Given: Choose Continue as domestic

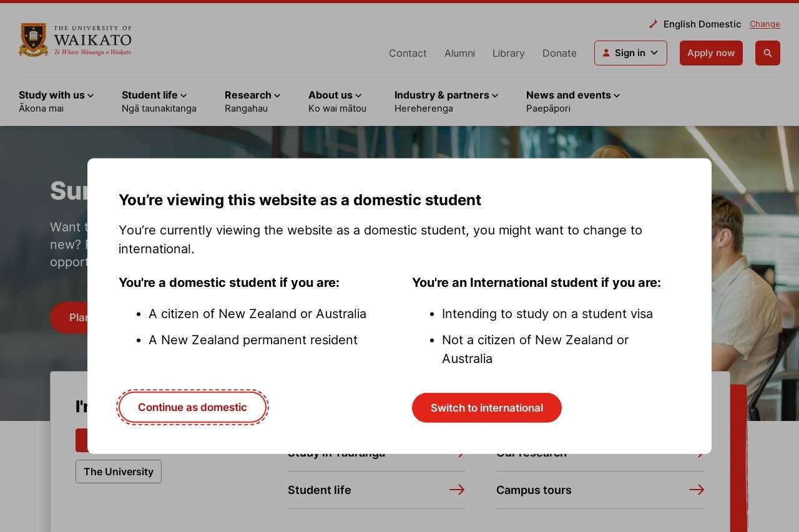Looking at the screenshot, I should click(192, 407).
